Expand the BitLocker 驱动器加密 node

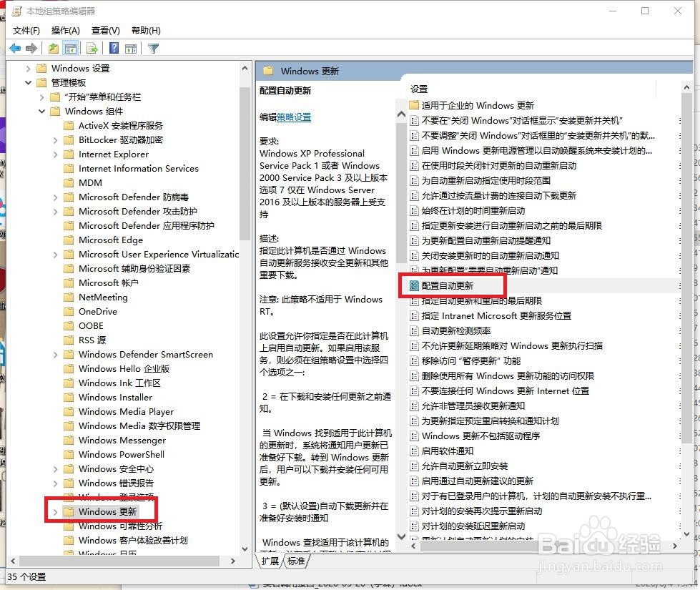pyautogui.click(x=55, y=139)
